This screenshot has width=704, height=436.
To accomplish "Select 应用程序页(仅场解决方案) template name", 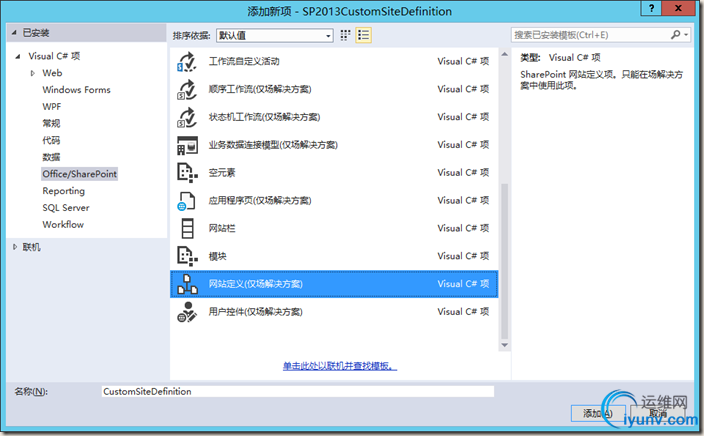I will (260, 201).
